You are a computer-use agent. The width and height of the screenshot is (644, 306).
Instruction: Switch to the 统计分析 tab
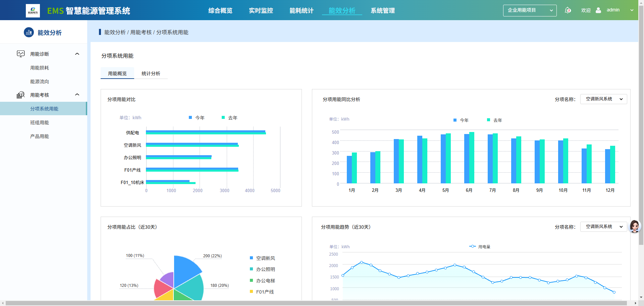click(151, 73)
